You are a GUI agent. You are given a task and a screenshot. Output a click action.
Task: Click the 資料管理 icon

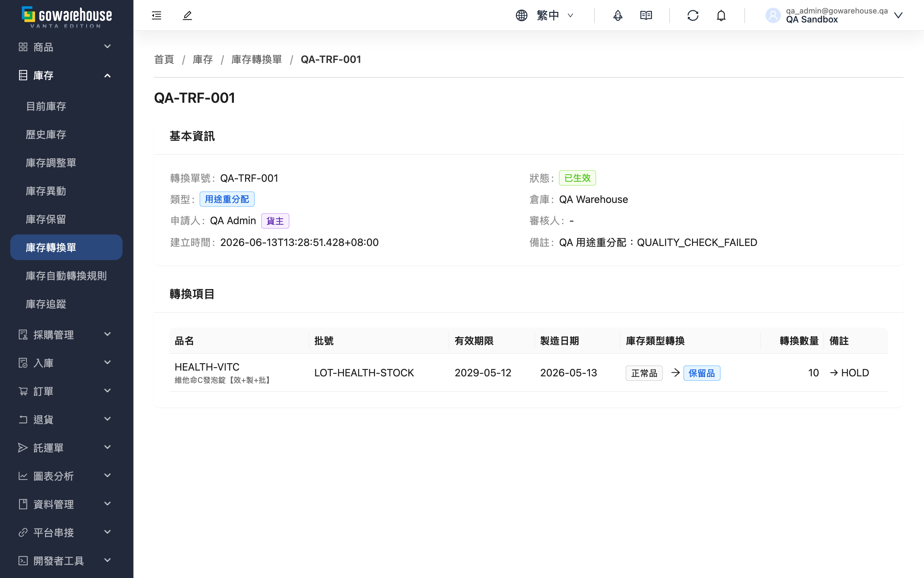23,504
